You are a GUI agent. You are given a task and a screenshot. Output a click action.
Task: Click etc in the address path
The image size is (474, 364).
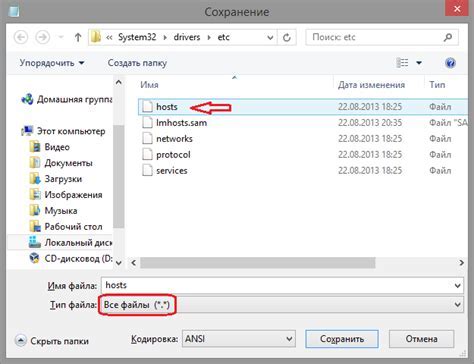(223, 37)
